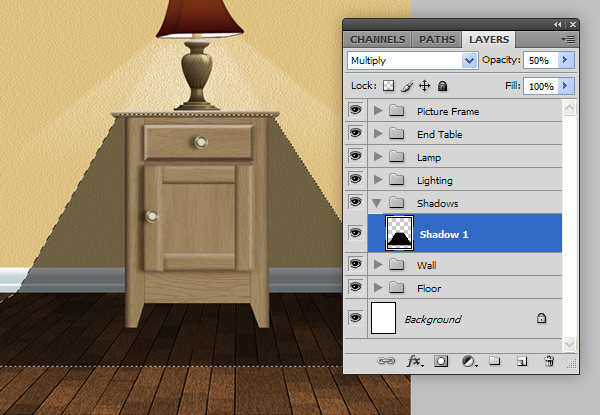This screenshot has width=600, height=415.
Task: Create a new layer
Action: [x=521, y=362]
